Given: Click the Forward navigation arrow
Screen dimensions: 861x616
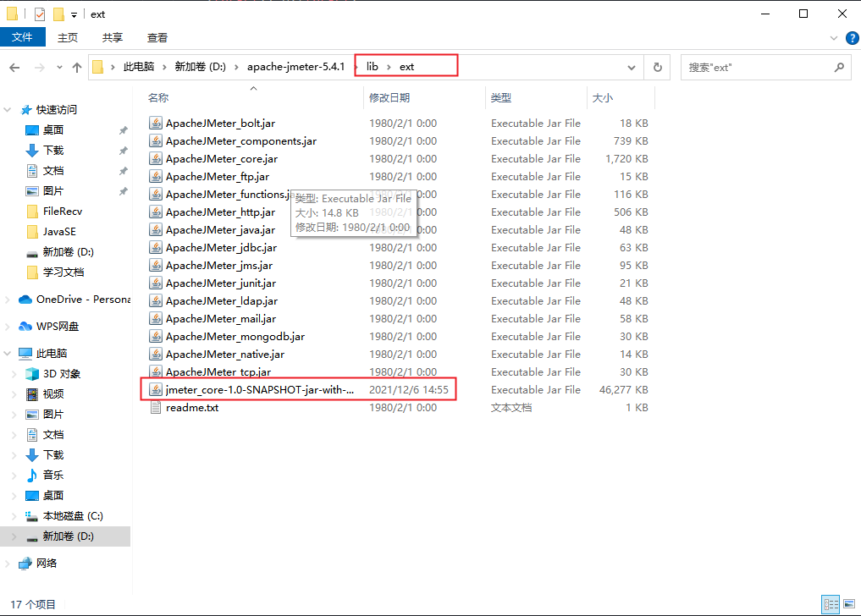Looking at the screenshot, I should [40, 68].
